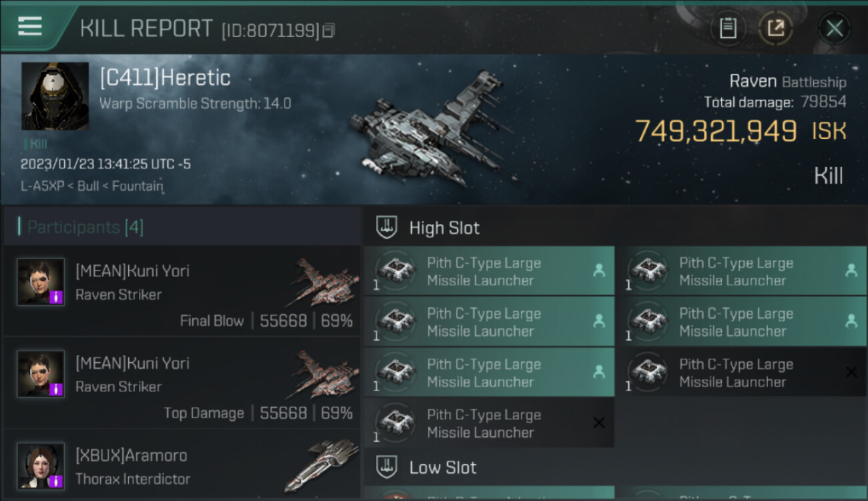Select the High Slot section icon
Viewport: 868px width, 501px height.
(x=387, y=227)
